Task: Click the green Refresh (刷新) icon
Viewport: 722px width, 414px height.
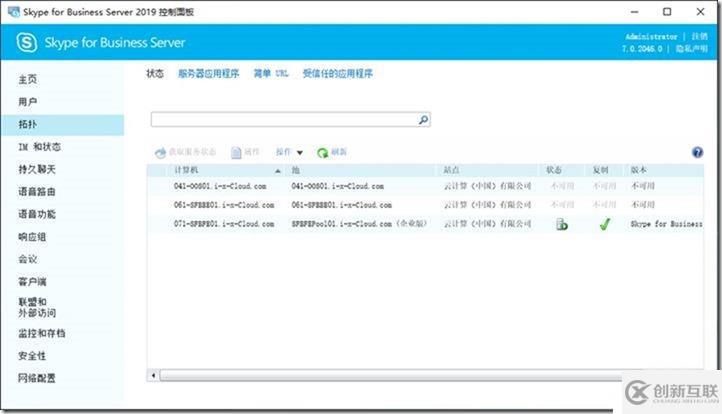Action: coord(322,152)
